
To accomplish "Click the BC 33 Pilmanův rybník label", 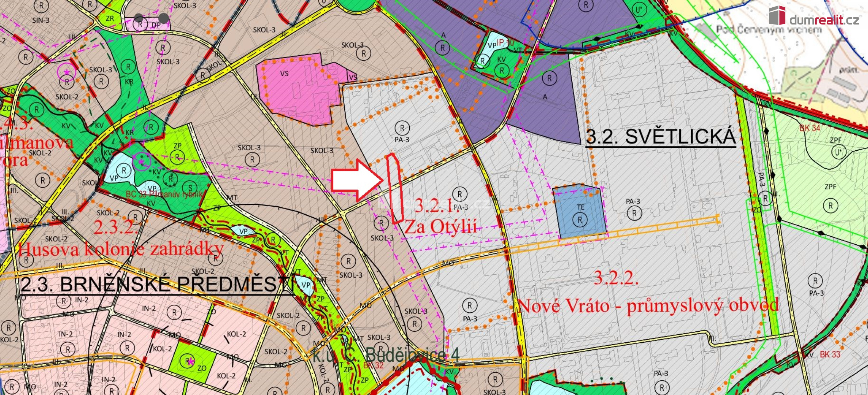I will point(164,194).
